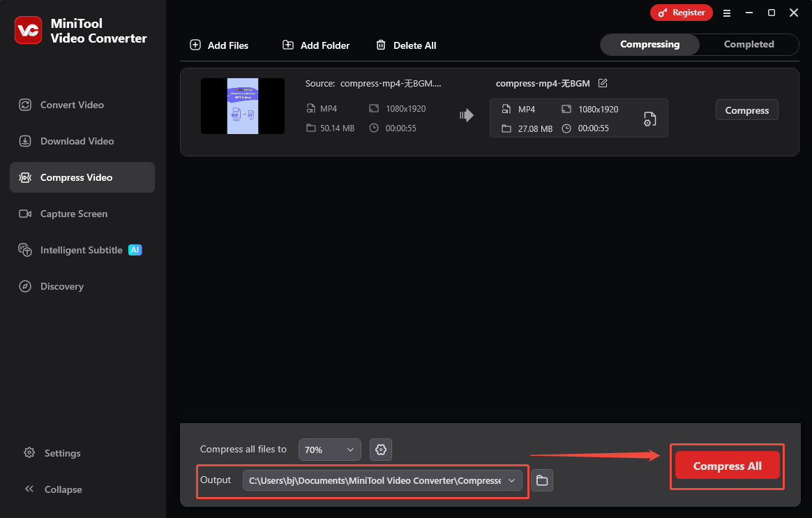Open compression settings gear near 70%
The image size is (812, 518).
(380, 449)
